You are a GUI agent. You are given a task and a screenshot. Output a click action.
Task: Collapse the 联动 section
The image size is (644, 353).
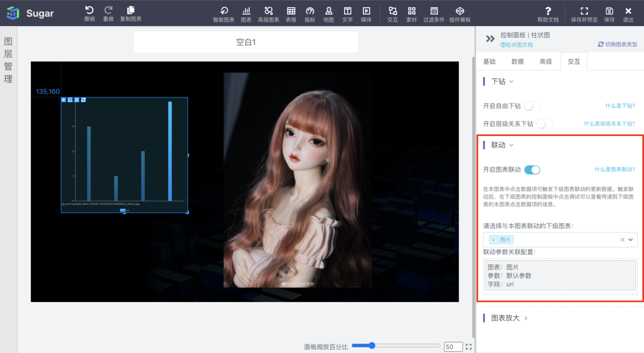(x=502, y=145)
